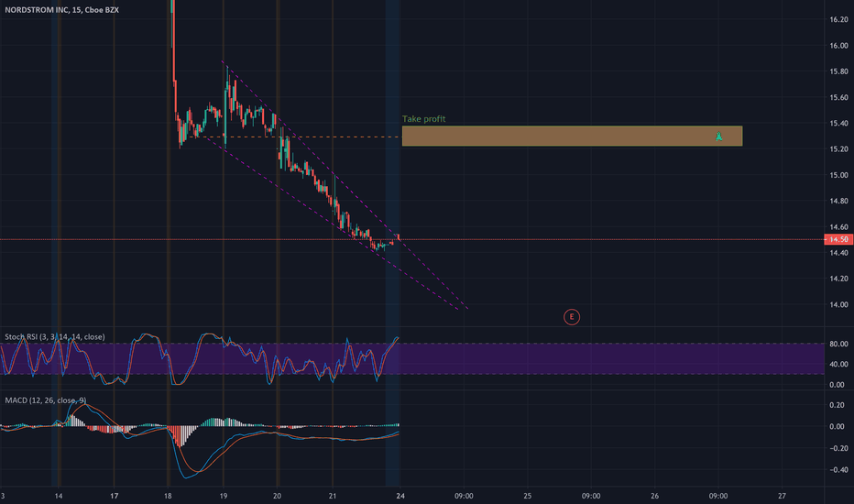Click date label 27 on time axis
The height and width of the screenshot is (504, 854).
[x=783, y=496]
